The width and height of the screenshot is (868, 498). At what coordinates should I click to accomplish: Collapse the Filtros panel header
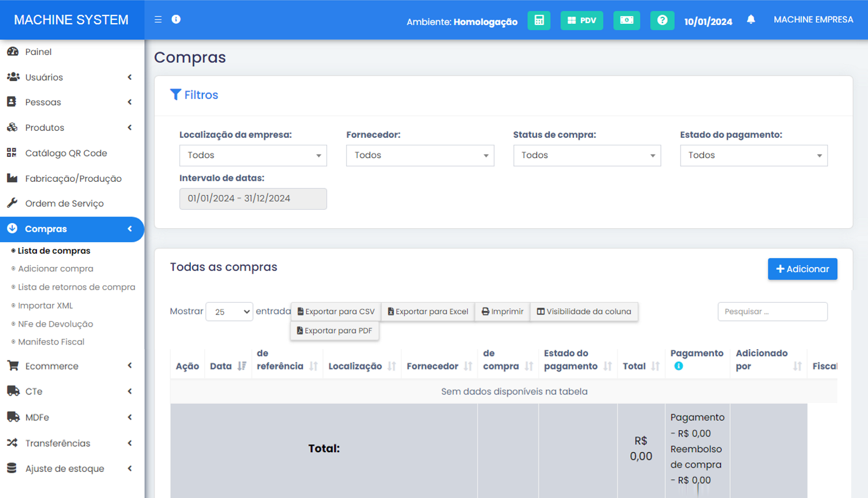click(194, 95)
